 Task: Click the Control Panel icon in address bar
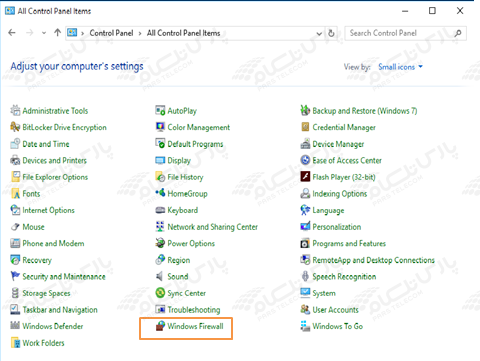(x=72, y=32)
